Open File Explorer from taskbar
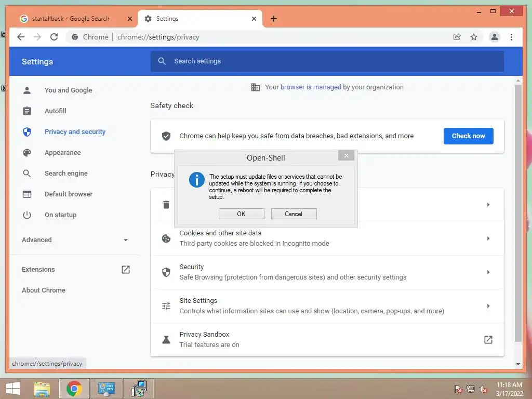The width and height of the screenshot is (532, 399). tap(42, 389)
